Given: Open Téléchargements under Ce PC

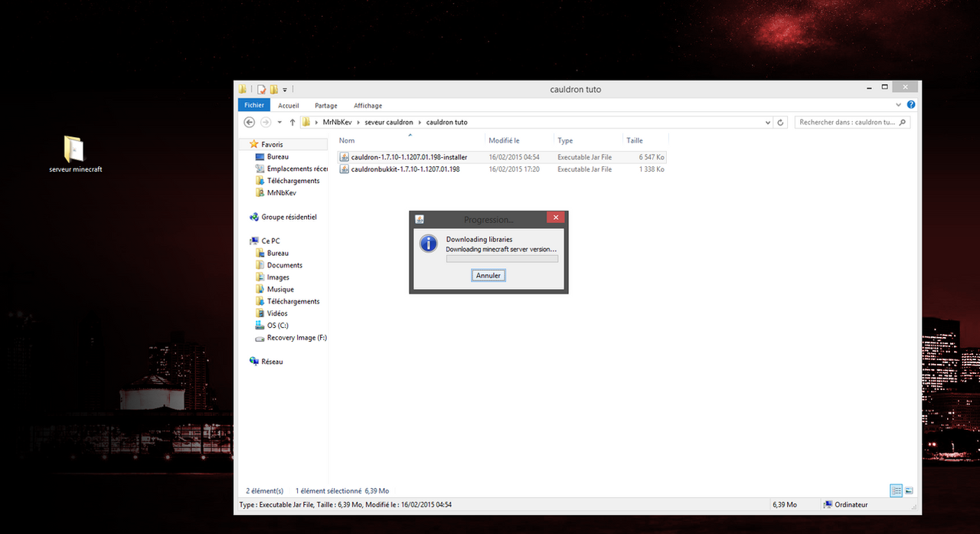Looking at the screenshot, I should pos(293,301).
